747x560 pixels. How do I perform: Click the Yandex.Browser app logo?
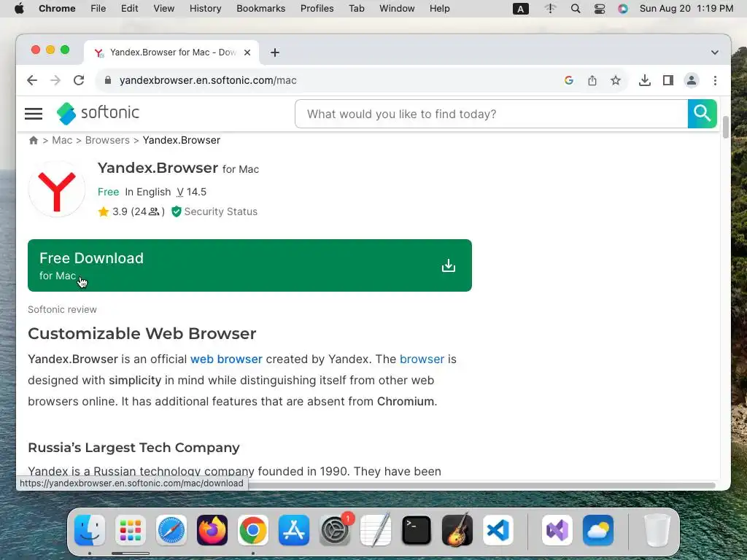(57, 190)
